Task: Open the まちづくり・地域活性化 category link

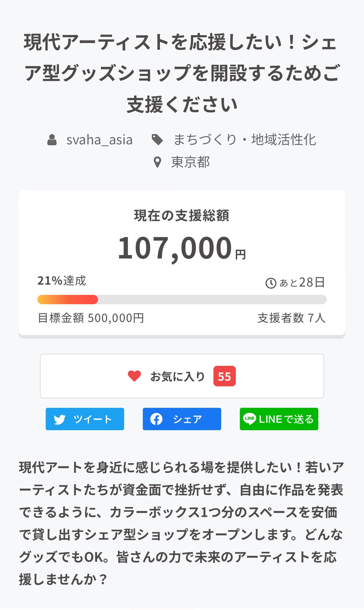Action: pyautogui.click(x=245, y=140)
